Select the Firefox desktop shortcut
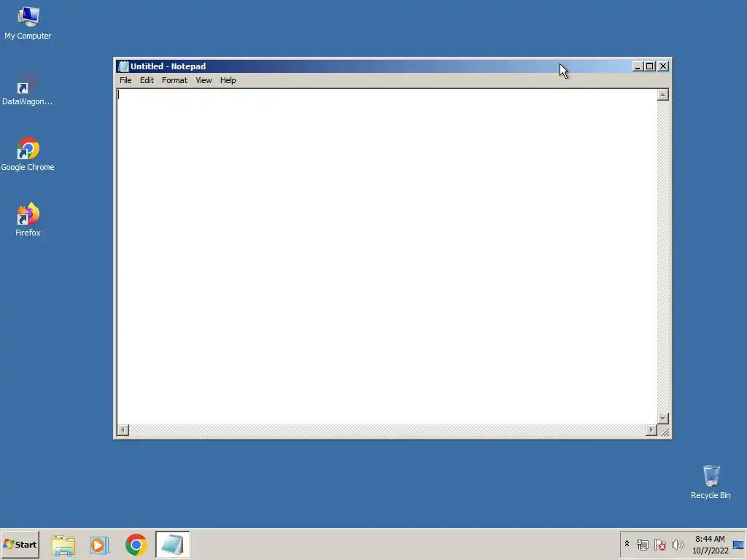Image resolution: width=747 pixels, height=560 pixels. point(28,220)
